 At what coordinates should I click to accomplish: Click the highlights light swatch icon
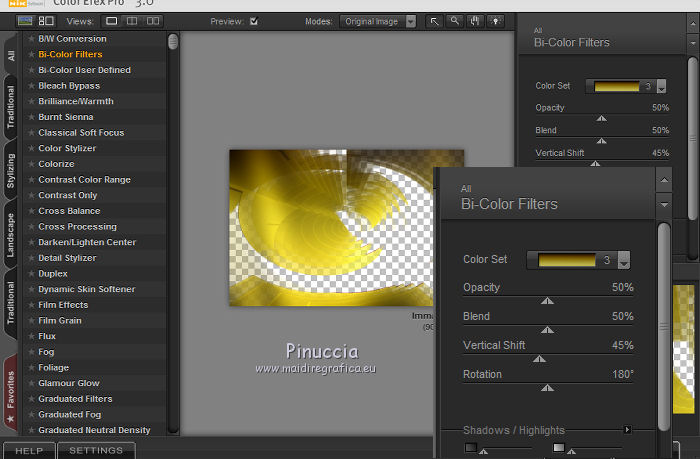coord(558,447)
